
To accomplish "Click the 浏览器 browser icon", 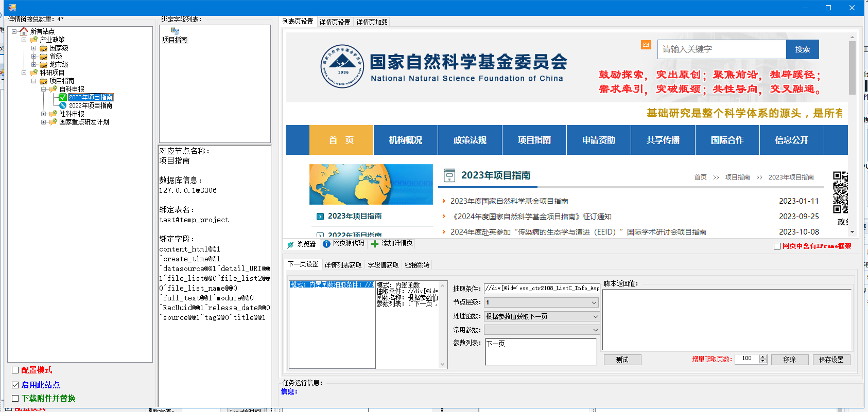I will point(291,244).
